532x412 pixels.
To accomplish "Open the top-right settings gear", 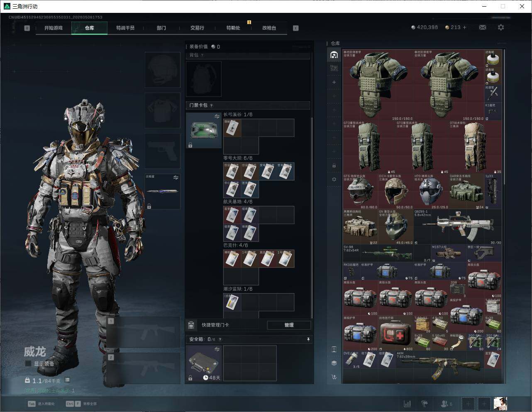I will [501, 27].
